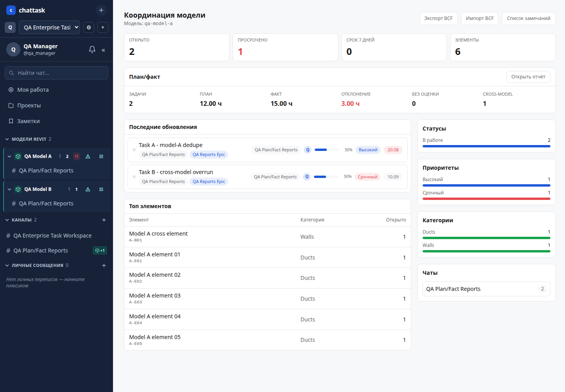Click Открыть отчёт in План/факт
Image resolution: width=565 pixels, height=392 pixels.
click(528, 77)
